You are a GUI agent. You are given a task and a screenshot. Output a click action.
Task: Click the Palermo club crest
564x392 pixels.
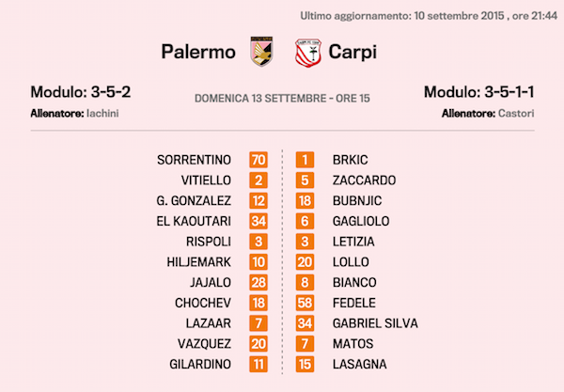click(258, 51)
